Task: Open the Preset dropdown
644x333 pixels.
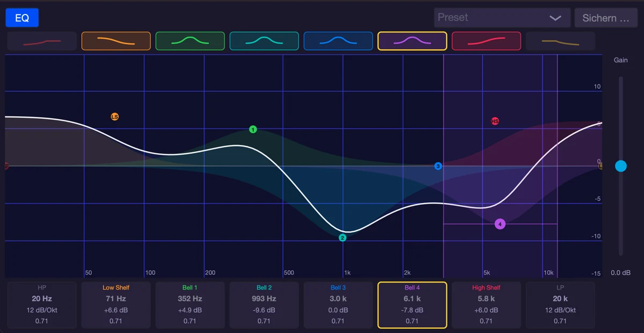Action: click(502, 18)
